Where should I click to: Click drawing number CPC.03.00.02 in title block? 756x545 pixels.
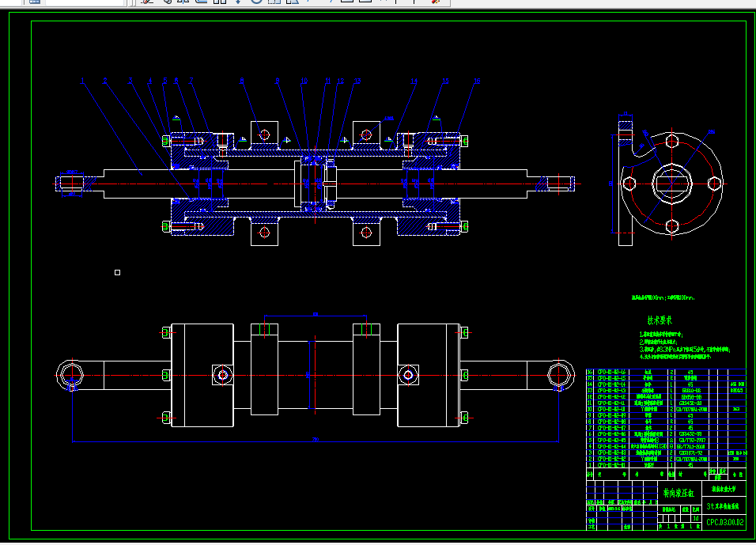724,522
